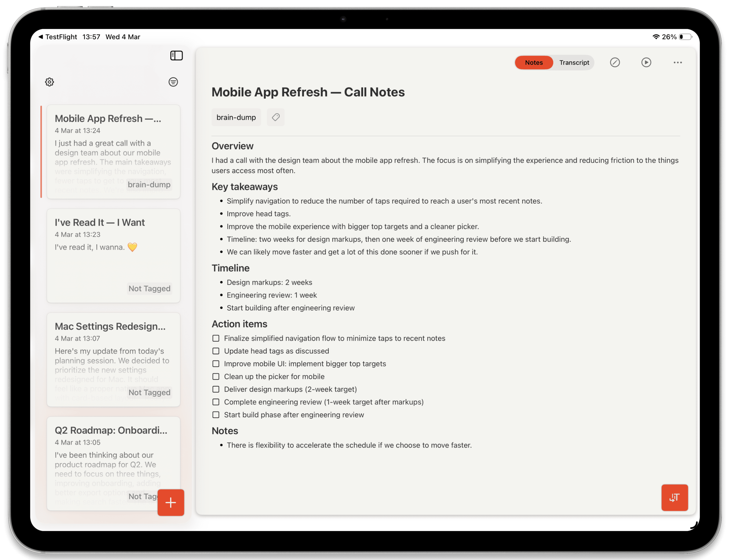Image resolution: width=730 pixels, height=560 pixels.
Task: Open the filter icon above the notes list
Action: [x=173, y=82]
